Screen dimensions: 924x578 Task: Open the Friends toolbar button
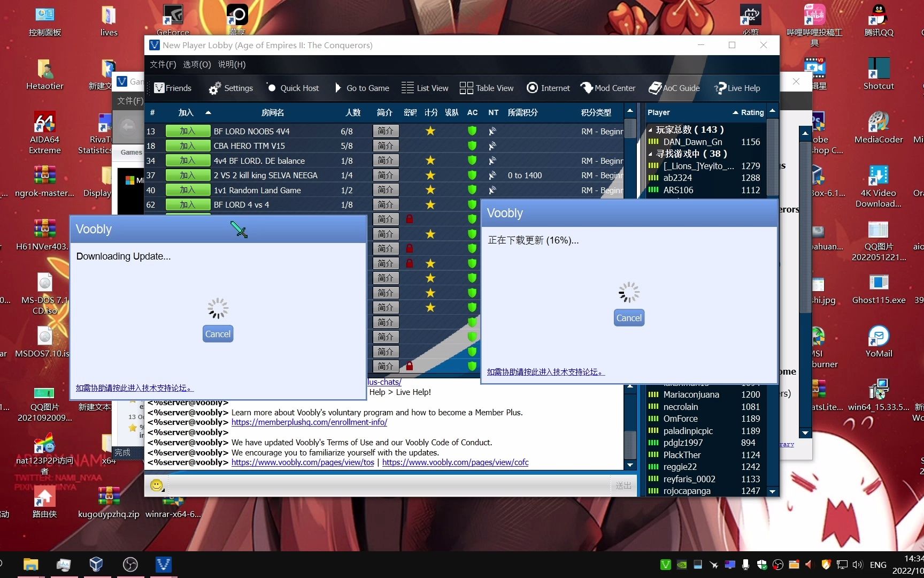tap(172, 88)
